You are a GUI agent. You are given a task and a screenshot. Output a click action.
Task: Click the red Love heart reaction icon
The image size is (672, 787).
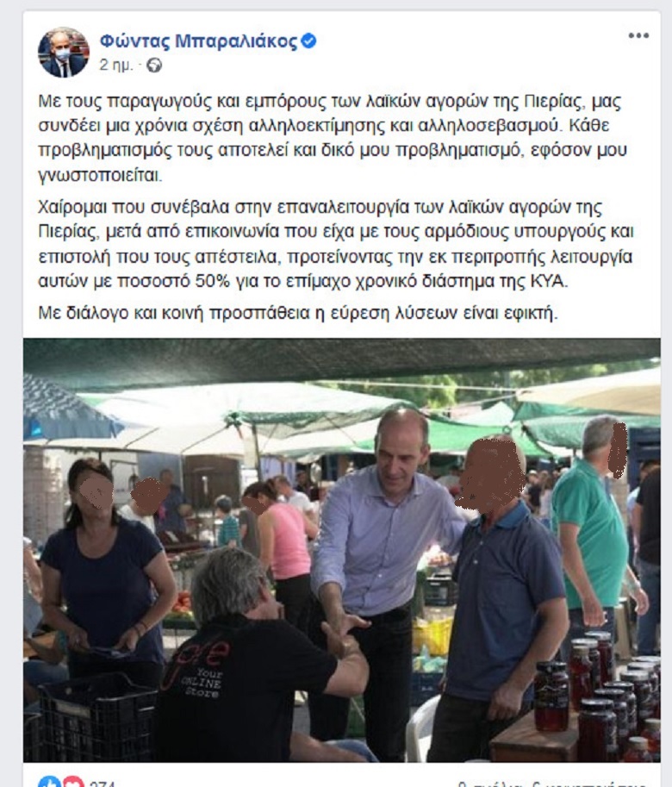tap(73, 783)
